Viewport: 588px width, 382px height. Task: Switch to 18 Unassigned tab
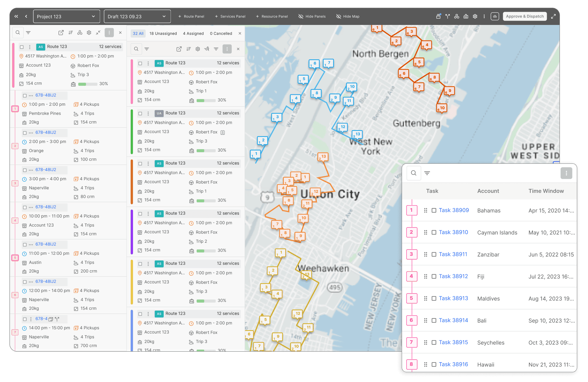point(163,34)
